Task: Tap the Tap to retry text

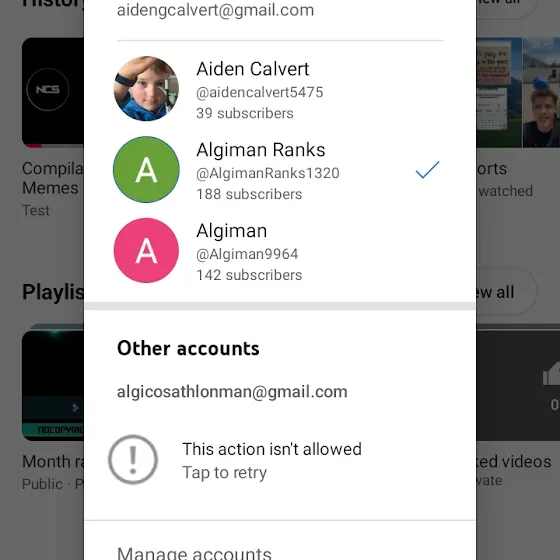Action: click(x=225, y=472)
